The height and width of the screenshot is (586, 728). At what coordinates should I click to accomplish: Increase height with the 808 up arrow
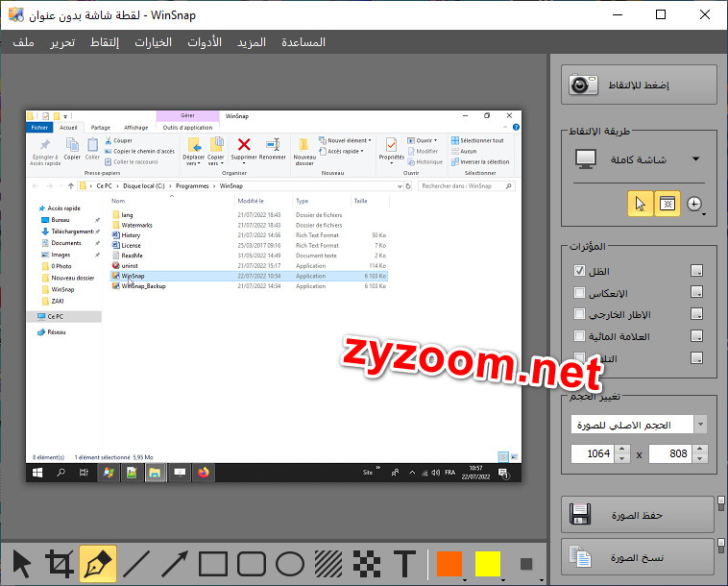click(700, 449)
